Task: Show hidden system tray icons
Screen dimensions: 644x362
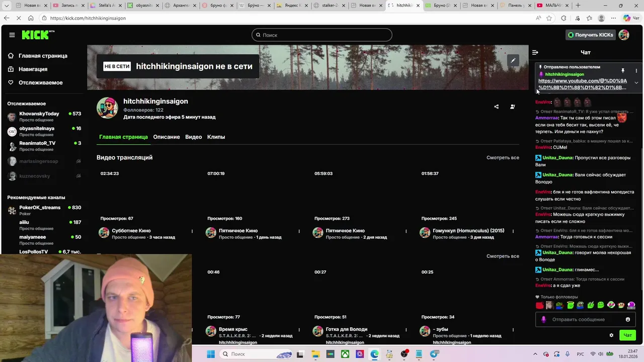Action: pyautogui.click(x=535, y=354)
